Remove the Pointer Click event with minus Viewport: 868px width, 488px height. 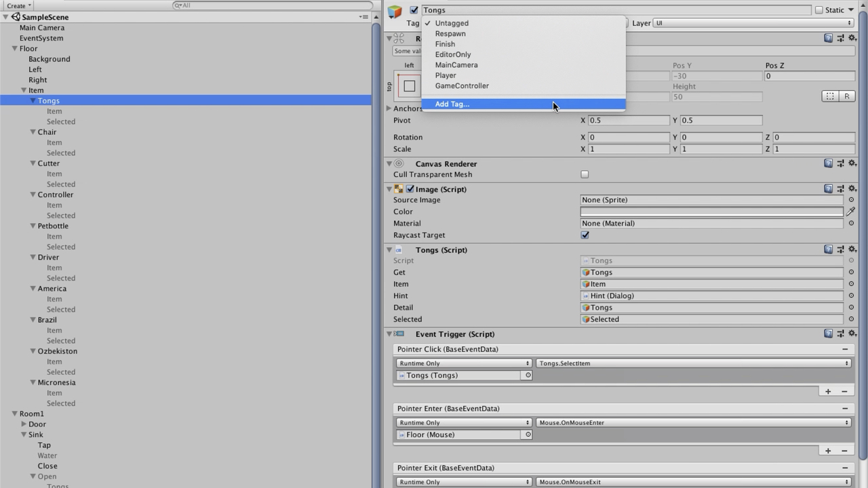click(844, 349)
